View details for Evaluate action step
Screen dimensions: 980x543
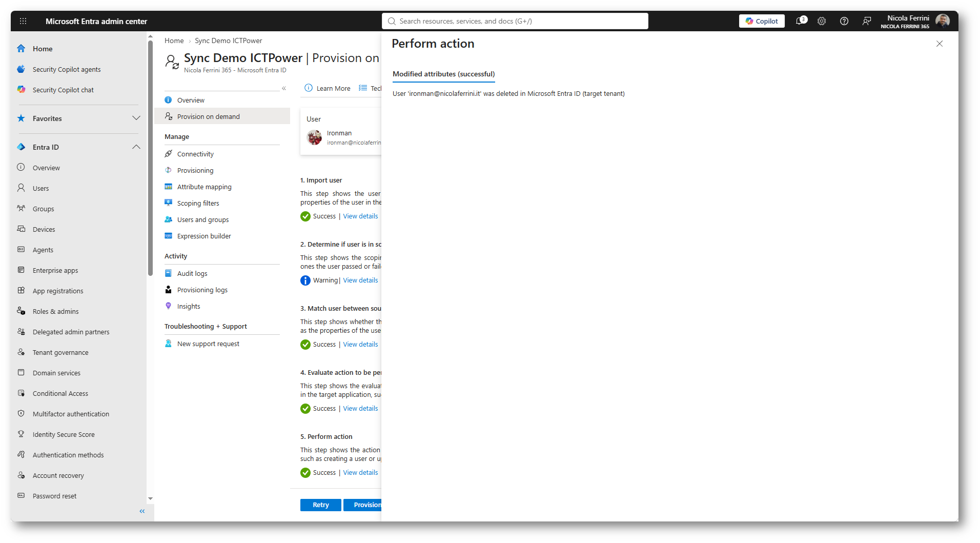click(x=360, y=409)
